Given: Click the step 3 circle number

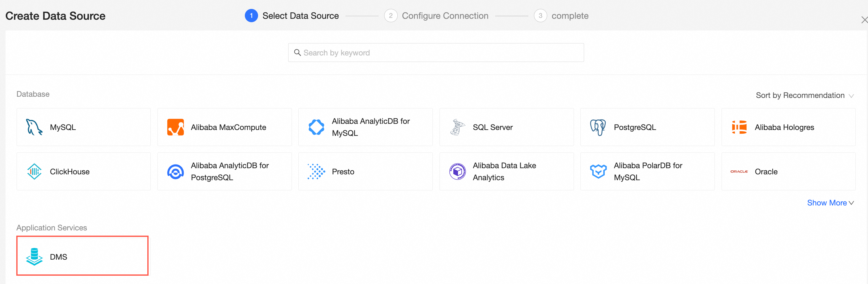Looking at the screenshot, I should coord(540,16).
